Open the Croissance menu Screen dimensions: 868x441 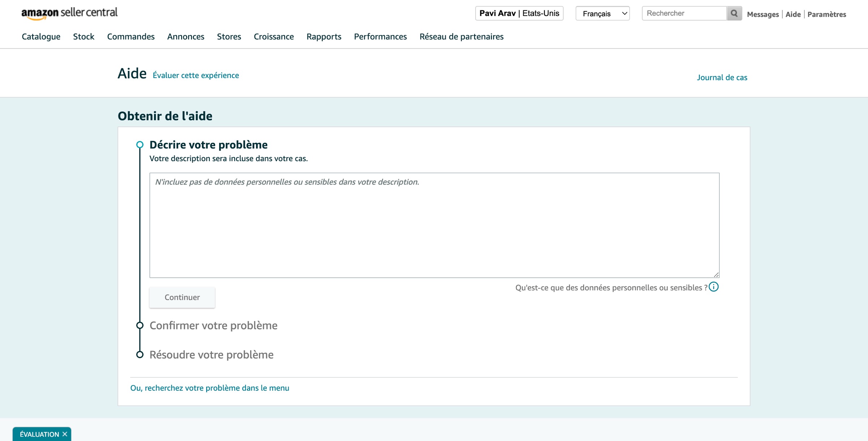click(x=274, y=37)
